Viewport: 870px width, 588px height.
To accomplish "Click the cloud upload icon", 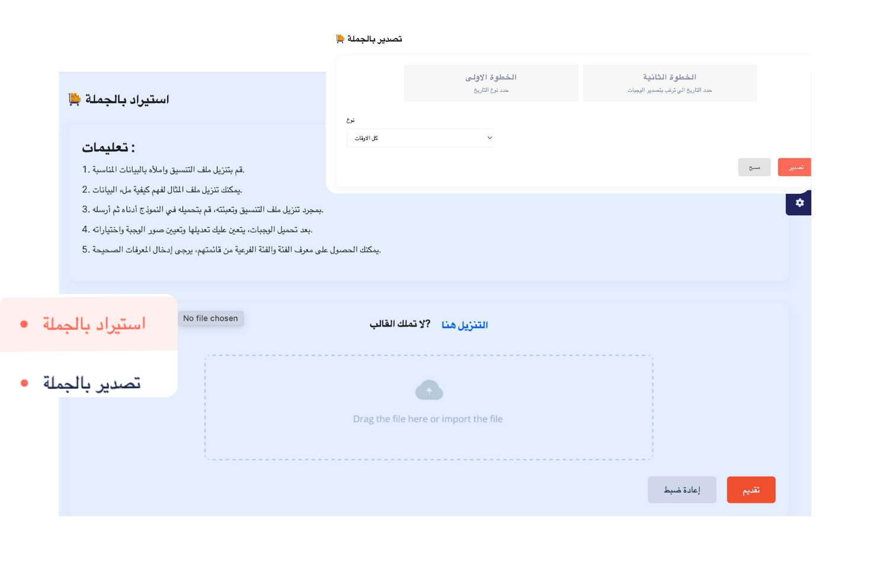I will pyautogui.click(x=429, y=391).
